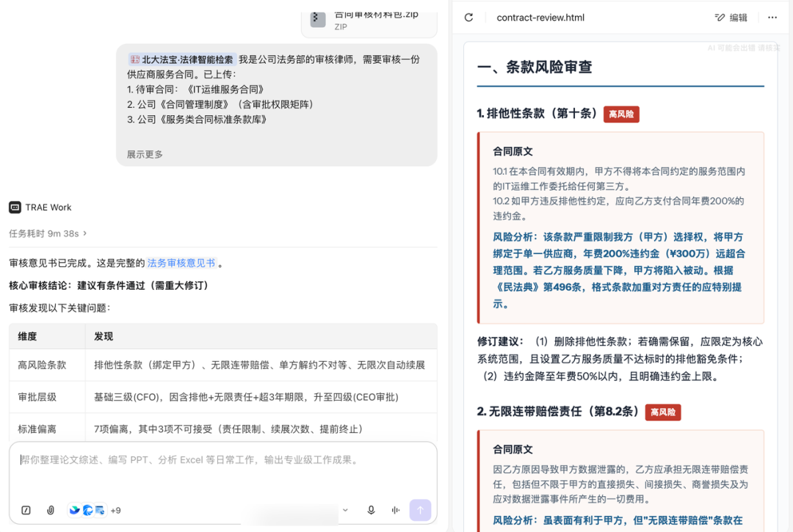Click the 北大法宝·法律智能检索 tag
The width and height of the screenshot is (793, 532).
[182, 59]
